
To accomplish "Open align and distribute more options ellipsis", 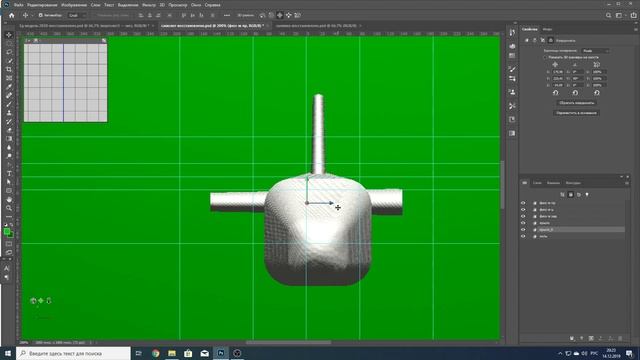I will pos(227,16).
